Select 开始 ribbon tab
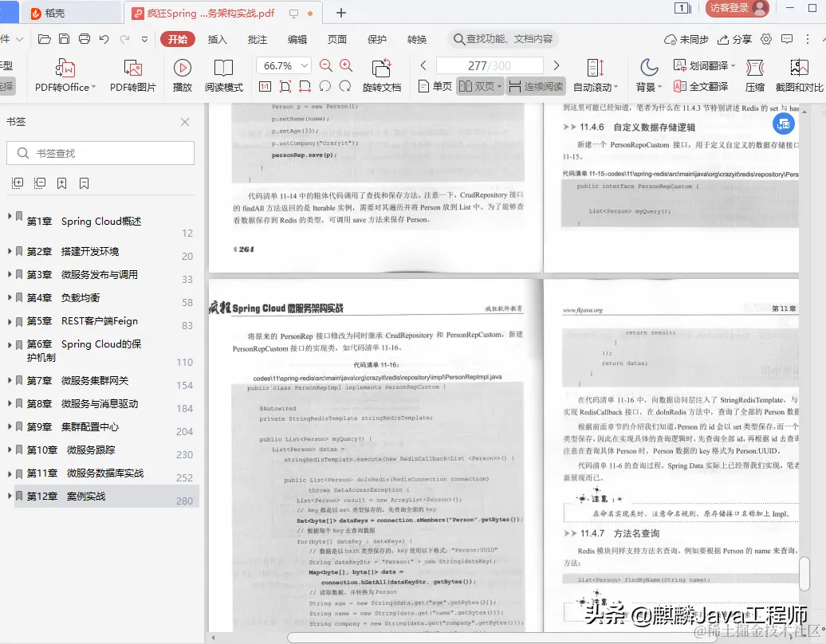Viewport: 826px width, 644px height. [178, 39]
